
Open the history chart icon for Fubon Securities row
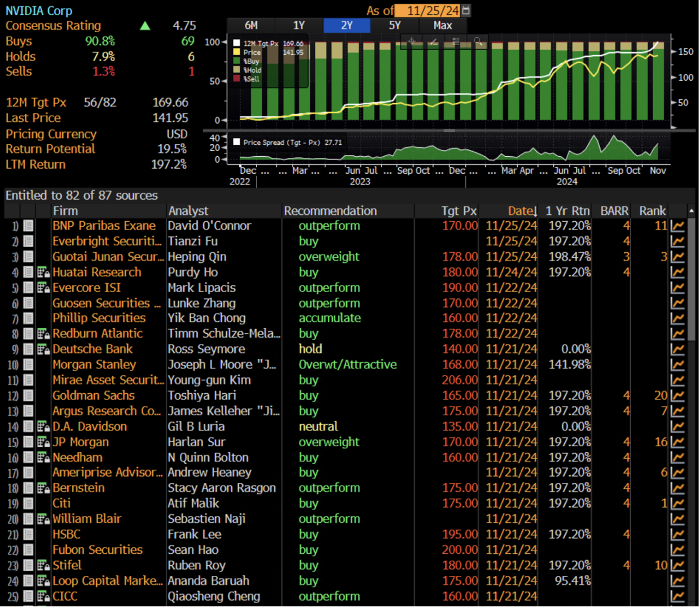pos(677,551)
